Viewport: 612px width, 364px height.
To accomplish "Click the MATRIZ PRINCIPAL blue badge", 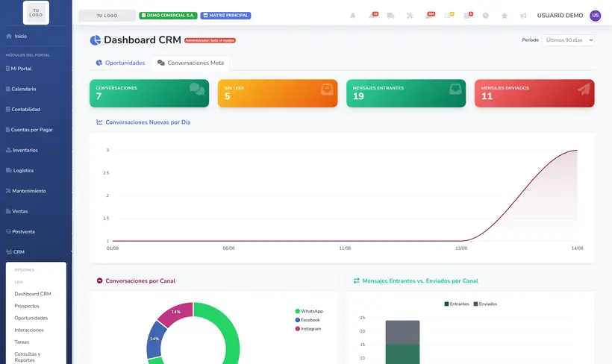I will click(225, 16).
